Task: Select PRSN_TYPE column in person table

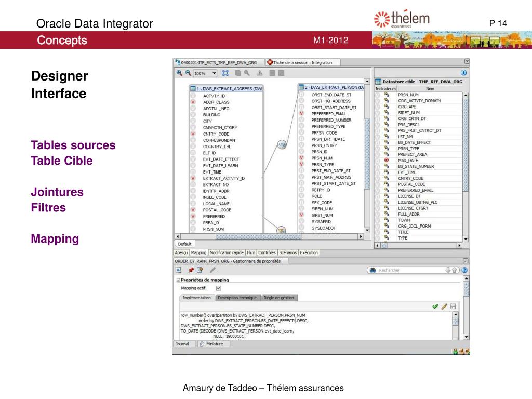Action: (323, 165)
